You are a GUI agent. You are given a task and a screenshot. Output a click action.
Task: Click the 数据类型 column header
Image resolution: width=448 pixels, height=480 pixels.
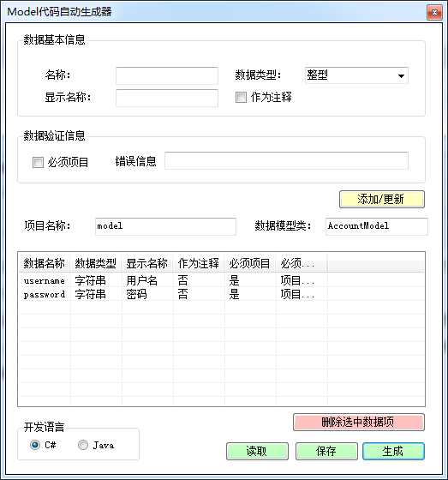coord(96,263)
